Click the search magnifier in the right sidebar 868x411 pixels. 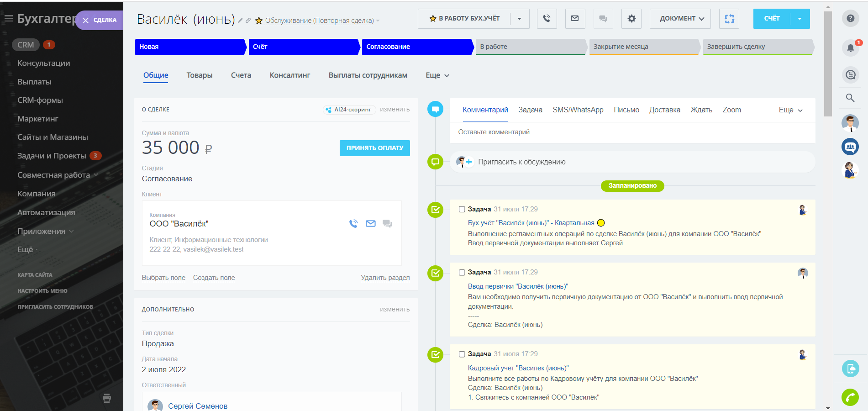point(850,98)
